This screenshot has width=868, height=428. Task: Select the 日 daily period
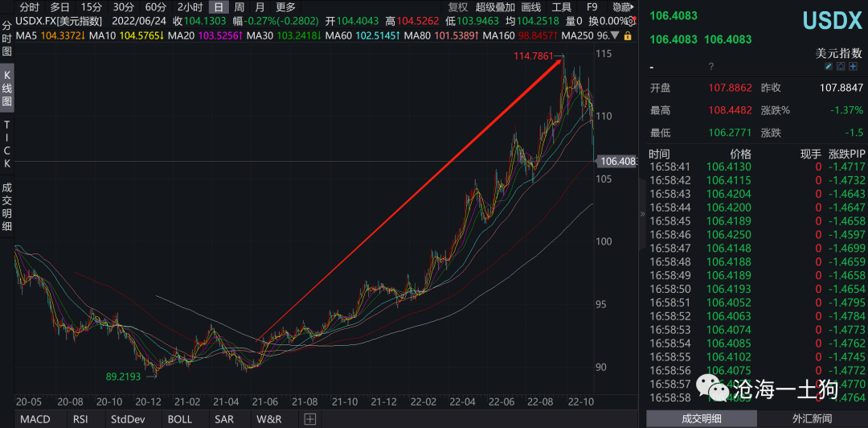coord(218,7)
